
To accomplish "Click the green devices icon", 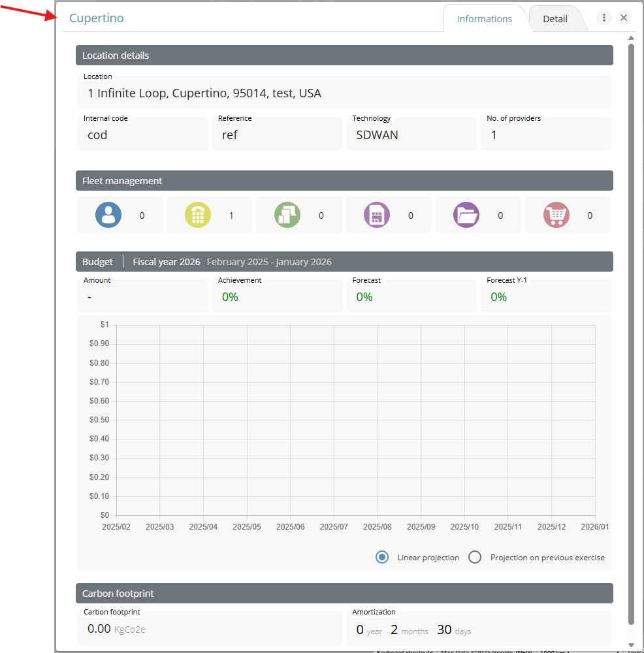I will click(x=287, y=215).
